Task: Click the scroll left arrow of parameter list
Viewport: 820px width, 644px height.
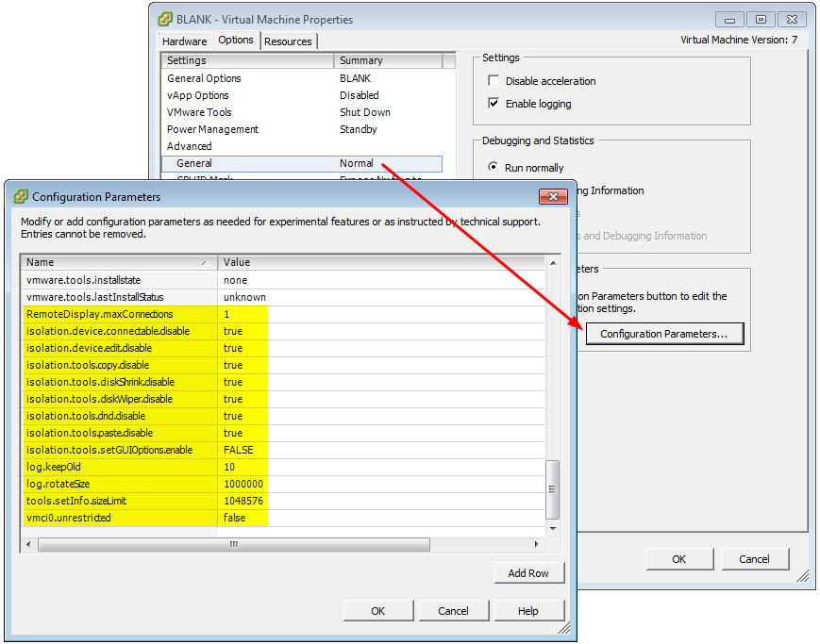Action: tap(28, 544)
